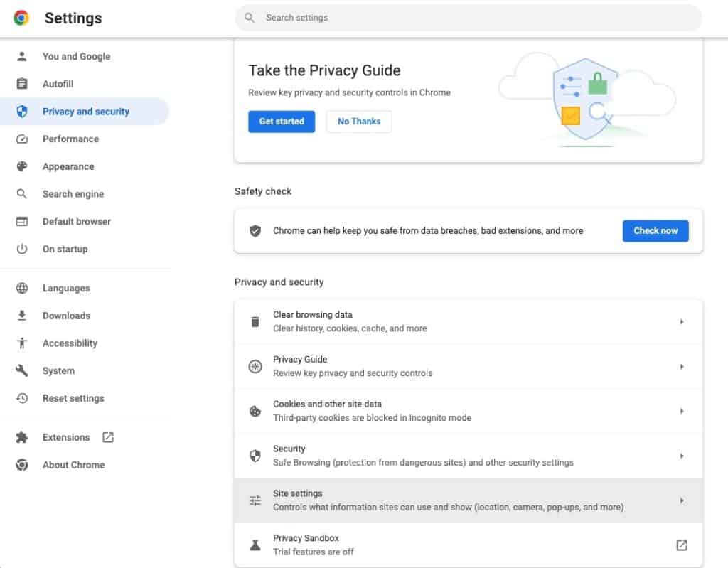
Task: Open external link icon in Privacy Sandbox row
Action: (682, 545)
